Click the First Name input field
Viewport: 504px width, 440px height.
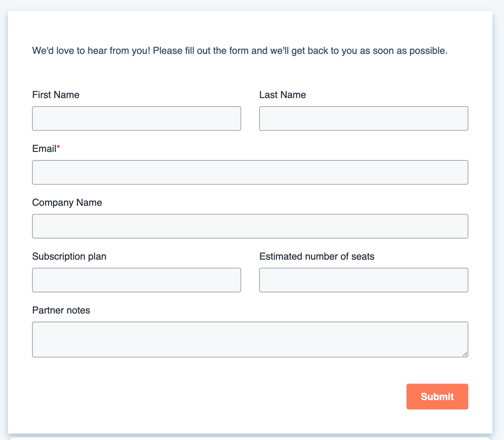tap(137, 119)
